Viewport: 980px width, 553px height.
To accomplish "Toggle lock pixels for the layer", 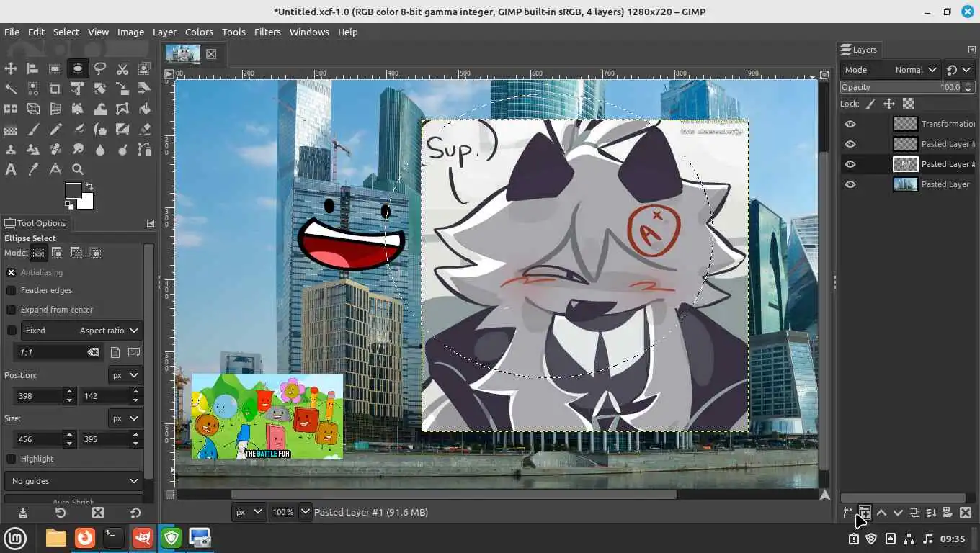I will click(870, 104).
